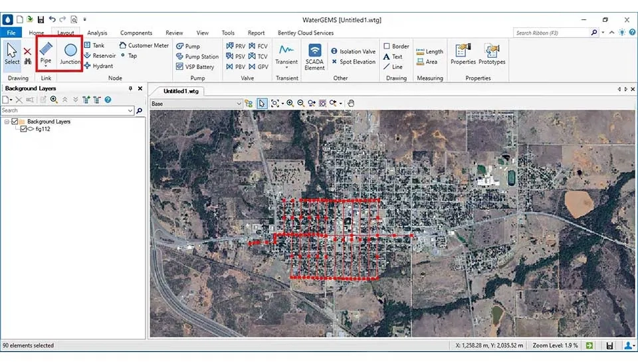Choose the Text annotation tool
Screen dimensions: 638x364
coord(393,56)
